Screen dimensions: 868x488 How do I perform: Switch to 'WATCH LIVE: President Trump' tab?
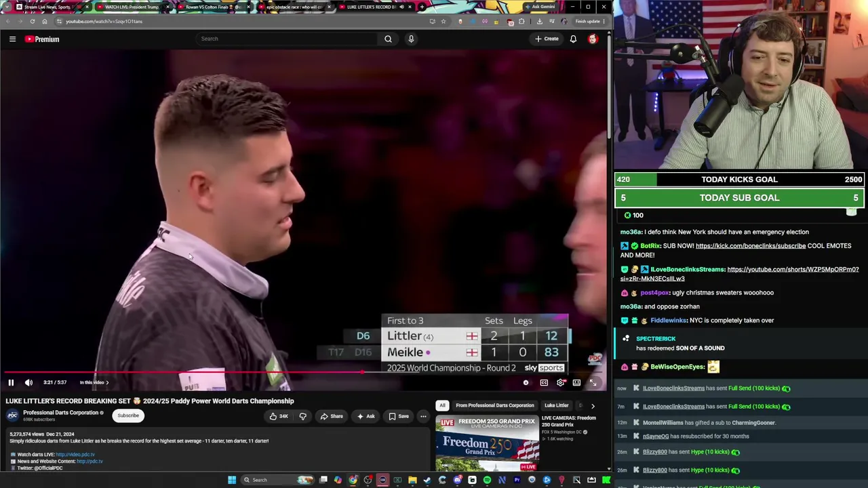(132, 7)
